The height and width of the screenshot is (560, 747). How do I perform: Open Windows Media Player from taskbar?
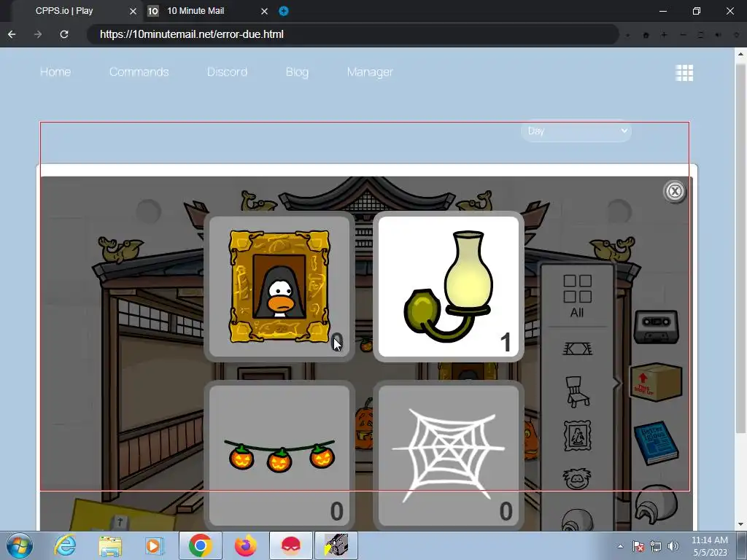pyautogui.click(x=155, y=545)
